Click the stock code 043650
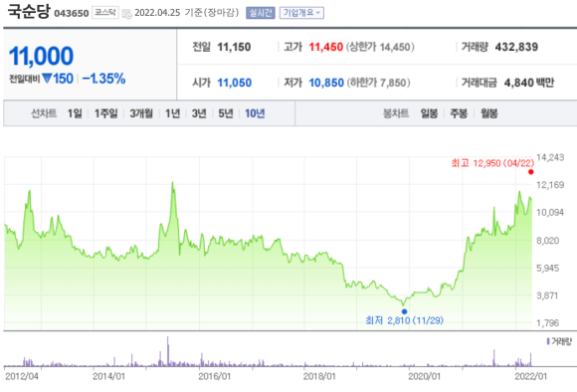Image resolution: width=577 pixels, height=392 pixels. [72, 13]
